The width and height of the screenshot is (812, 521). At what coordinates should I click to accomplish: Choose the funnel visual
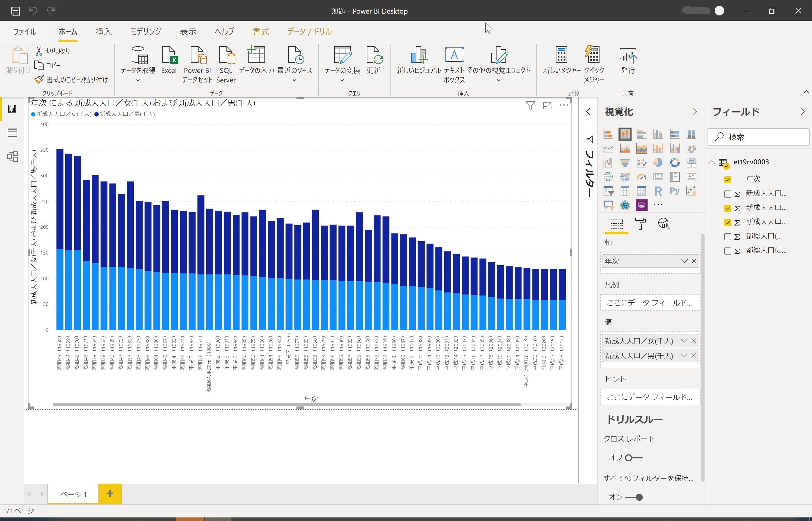(x=624, y=163)
